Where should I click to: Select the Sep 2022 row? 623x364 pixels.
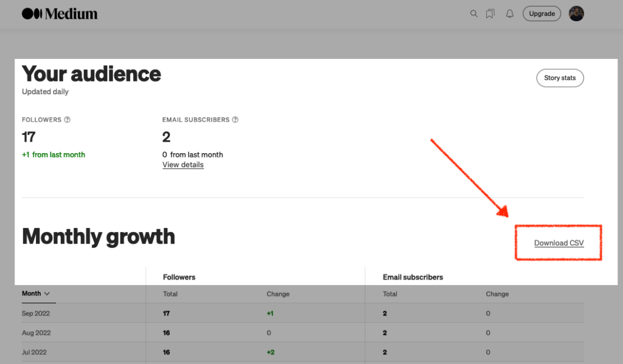pos(35,313)
